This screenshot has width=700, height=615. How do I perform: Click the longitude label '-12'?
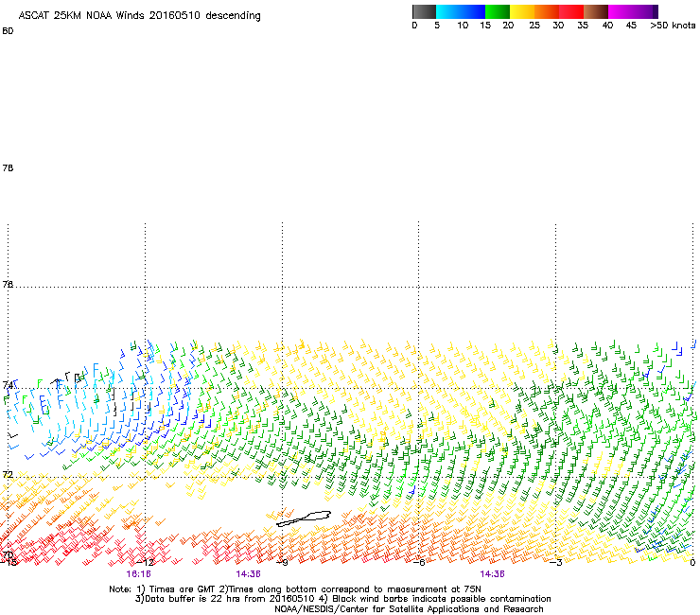pyautogui.click(x=145, y=562)
